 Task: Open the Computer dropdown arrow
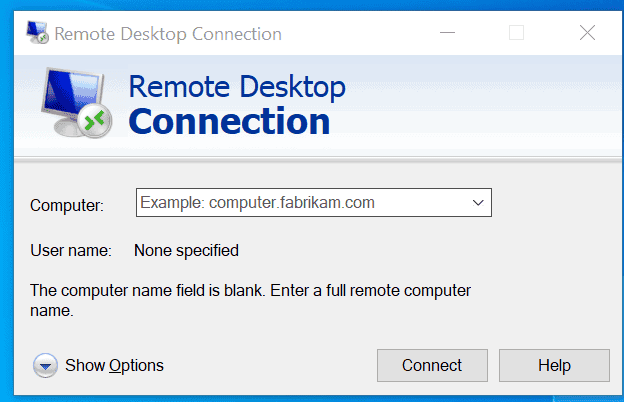coord(478,203)
